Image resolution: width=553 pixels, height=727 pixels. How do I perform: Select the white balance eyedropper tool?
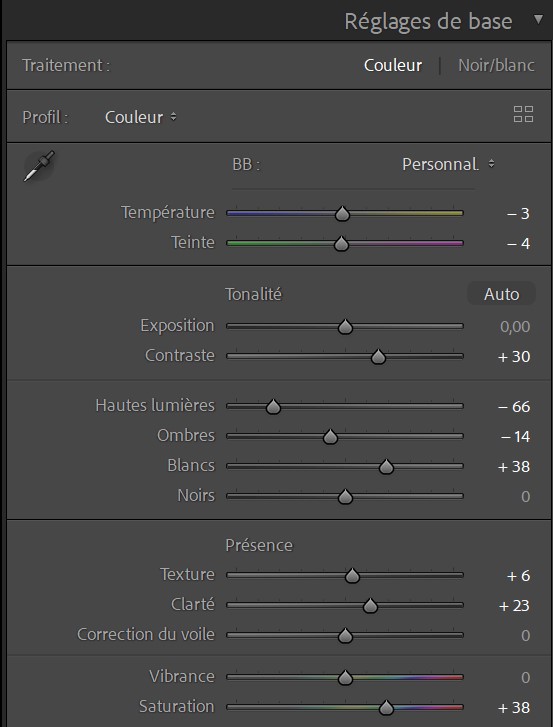[x=39, y=166]
